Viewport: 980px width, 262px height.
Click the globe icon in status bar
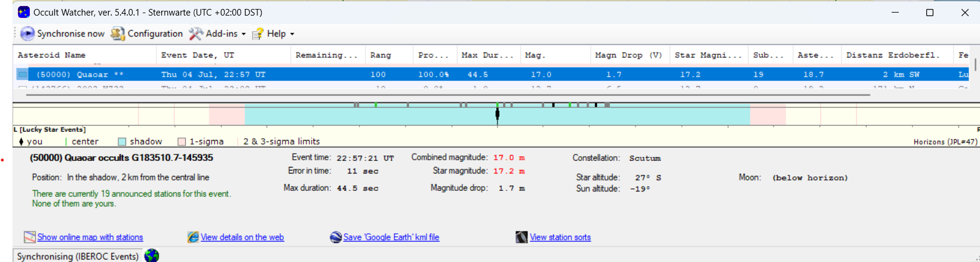pos(152,255)
